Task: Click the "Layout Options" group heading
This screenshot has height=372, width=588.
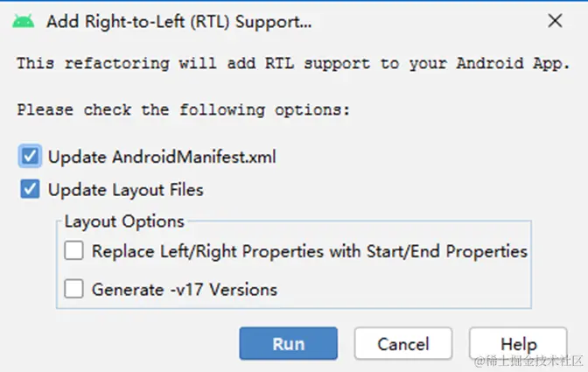Action: [x=124, y=221]
